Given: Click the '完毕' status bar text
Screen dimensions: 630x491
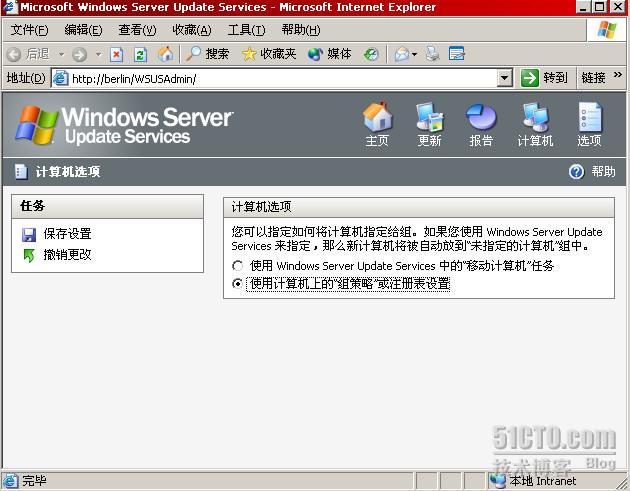Looking at the screenshot, I should (35, 481).
